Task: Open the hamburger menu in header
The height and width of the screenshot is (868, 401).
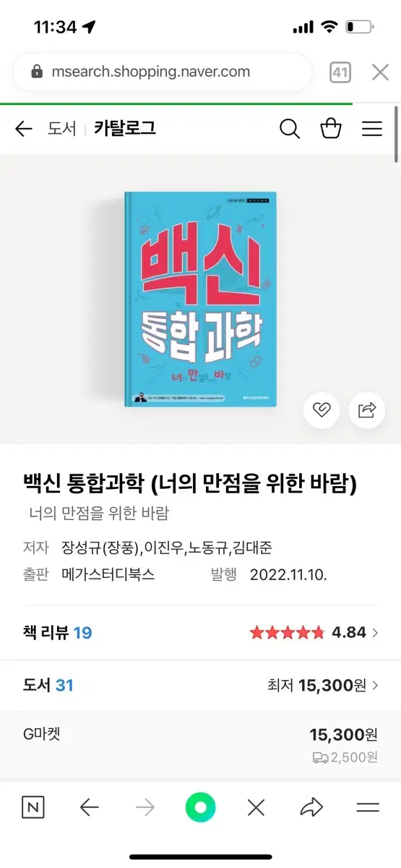Action: 372,129
